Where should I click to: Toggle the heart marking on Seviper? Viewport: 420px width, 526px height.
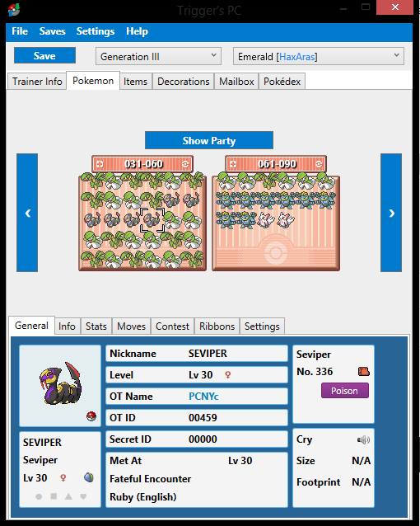[x=83, y=496]
